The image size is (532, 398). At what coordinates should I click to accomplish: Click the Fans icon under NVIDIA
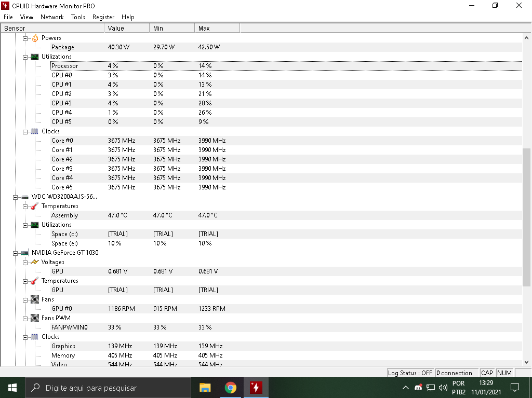[x=35, y=299]
